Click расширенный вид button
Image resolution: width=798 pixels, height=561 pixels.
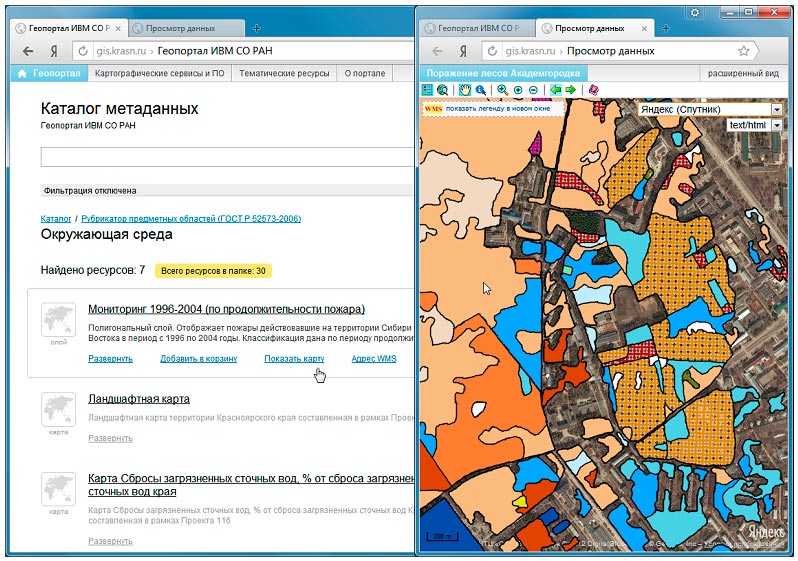tap(743, 73)
